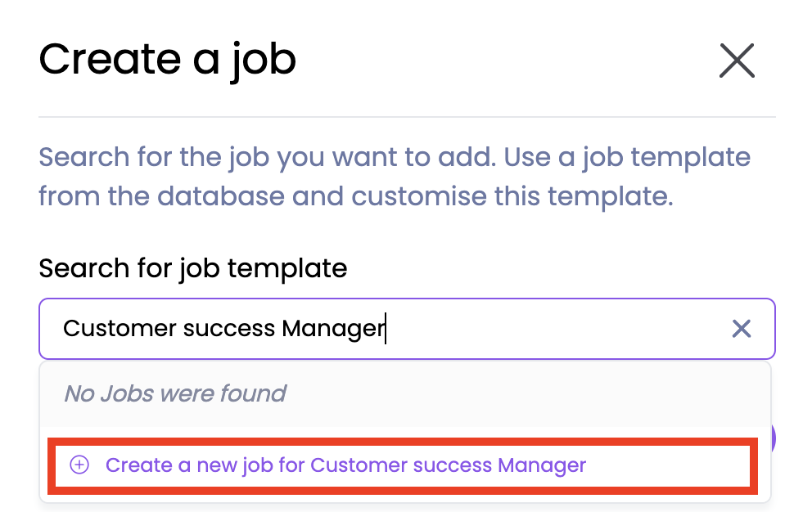Clear the job template search text

pos(741,329)
